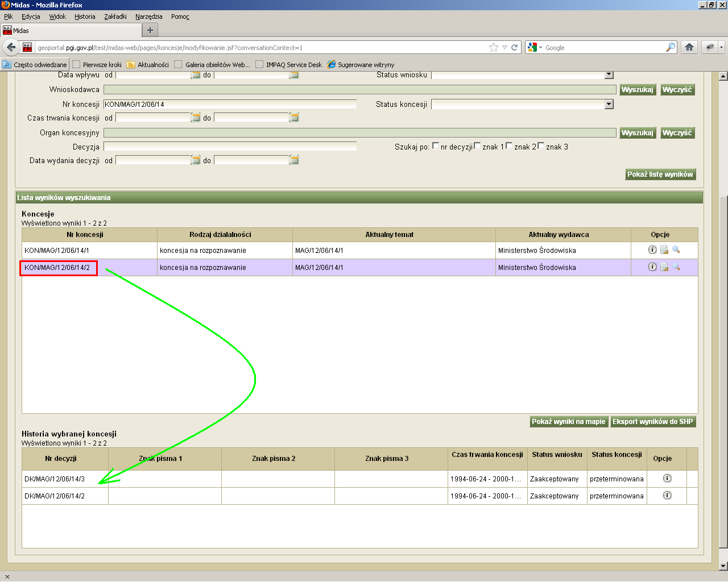
Task: Select history row DK/MAG/12/06/14/2
Action: tap(360, 496)
